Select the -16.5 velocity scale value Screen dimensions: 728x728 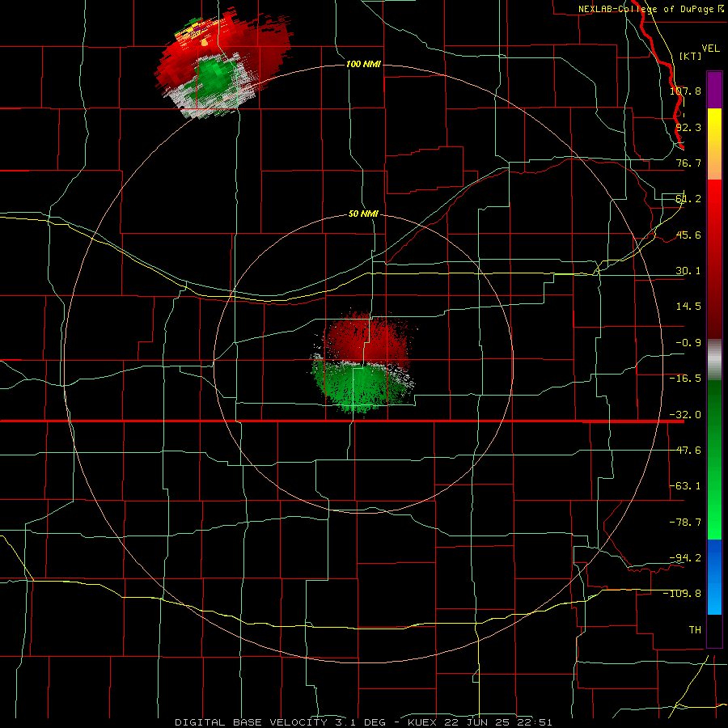coord(685,379)
